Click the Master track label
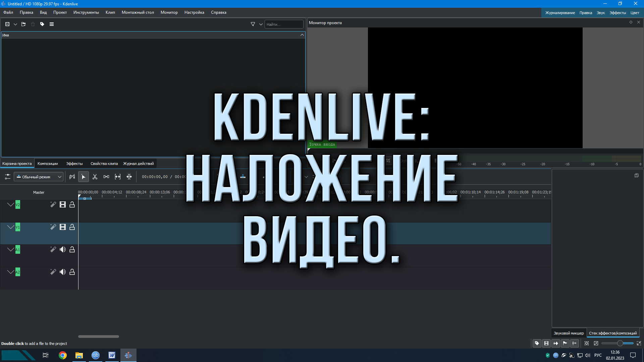Viewport: 644px width, 362px height. pos(39,192)
